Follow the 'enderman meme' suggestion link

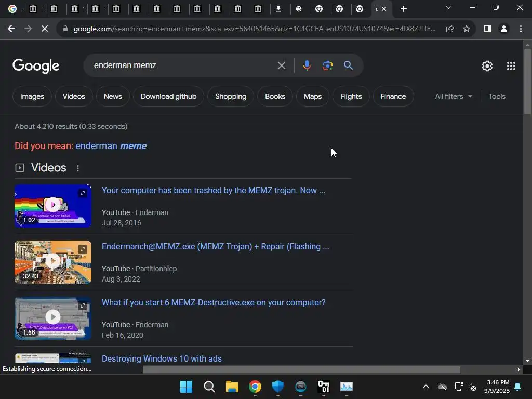pos(111,146)
